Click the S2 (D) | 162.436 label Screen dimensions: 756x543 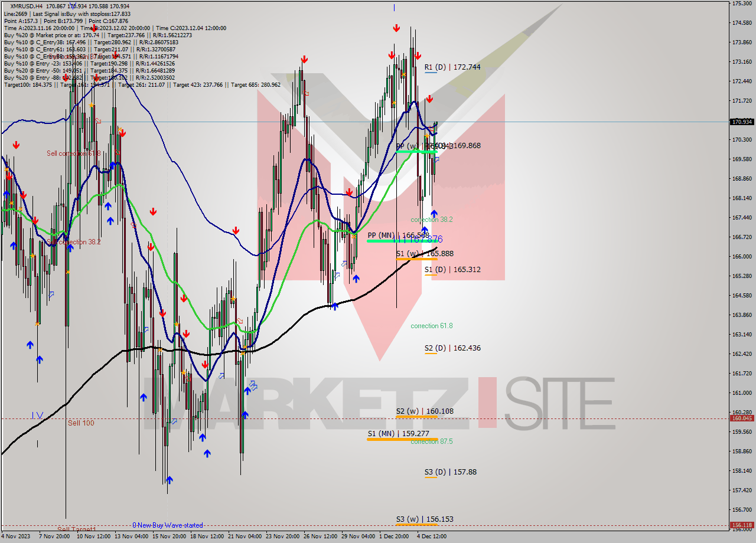(x=452, y=348)
